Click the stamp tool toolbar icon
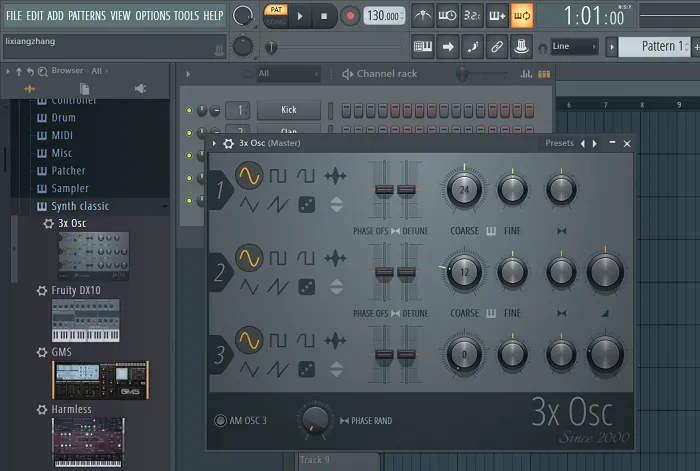Image resolution: width=700 pixels, height=471 pixels. [x=521, y=46]
